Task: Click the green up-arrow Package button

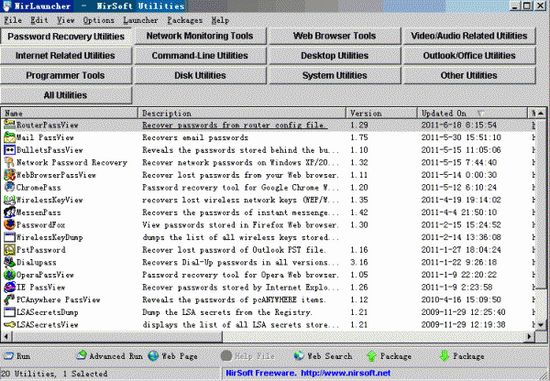Action: 389,356
